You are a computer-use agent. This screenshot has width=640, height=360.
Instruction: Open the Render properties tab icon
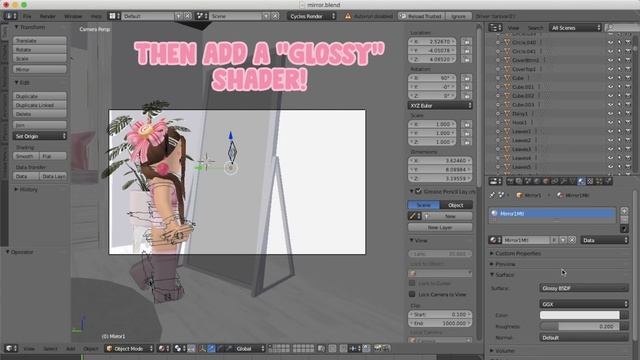(510, 181)
